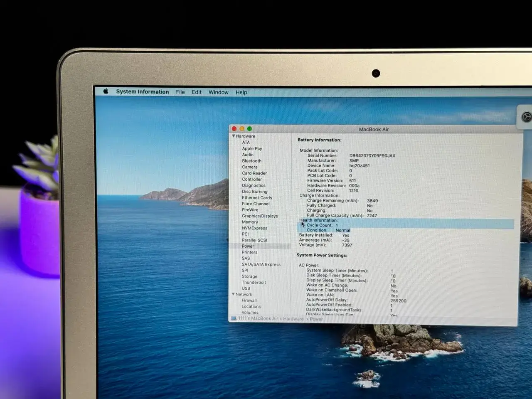The width and height of the screenshot is (532, 399).
Task: Collapse the Network section triangle
Action: 233,294
